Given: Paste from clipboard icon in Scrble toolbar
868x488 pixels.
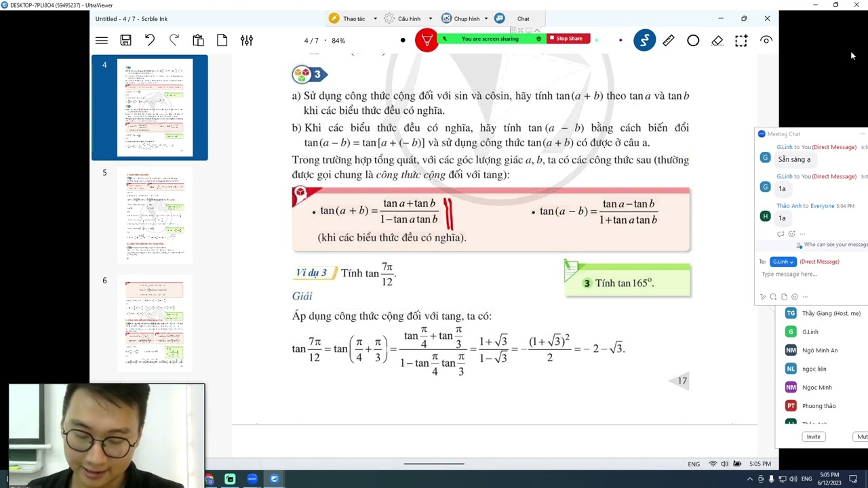Looking at the screenshot, I should [x=198, y=41].
